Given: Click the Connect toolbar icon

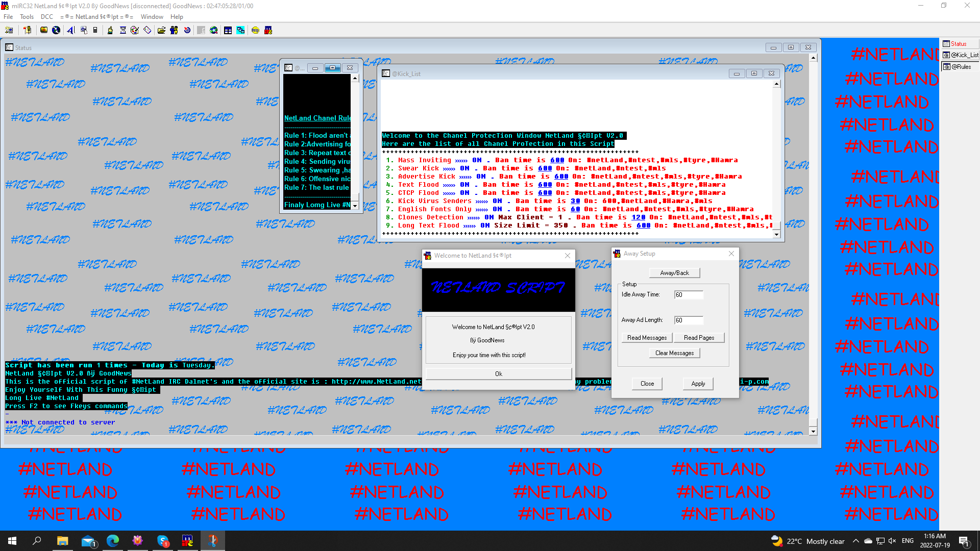Looking at the screenshot, I should click(x=9, y=30).
